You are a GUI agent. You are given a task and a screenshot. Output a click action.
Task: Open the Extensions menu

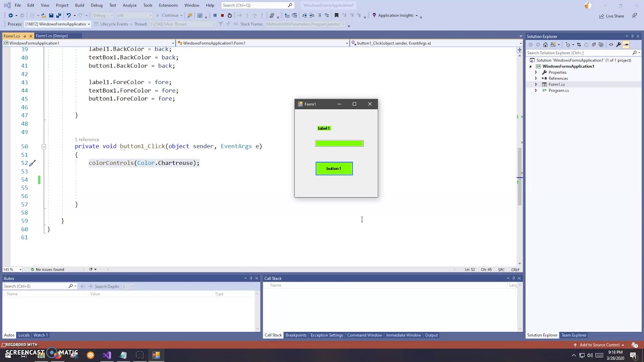[x=168, y=5]
